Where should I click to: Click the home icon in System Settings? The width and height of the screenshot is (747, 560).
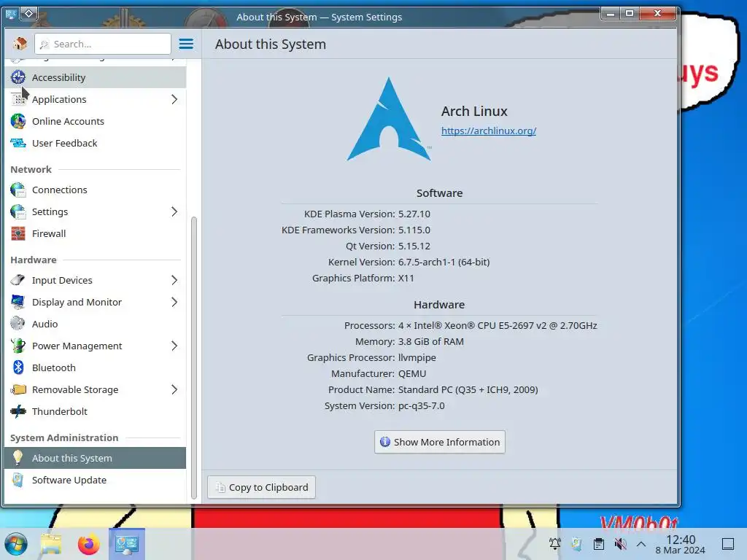[20, 44]
